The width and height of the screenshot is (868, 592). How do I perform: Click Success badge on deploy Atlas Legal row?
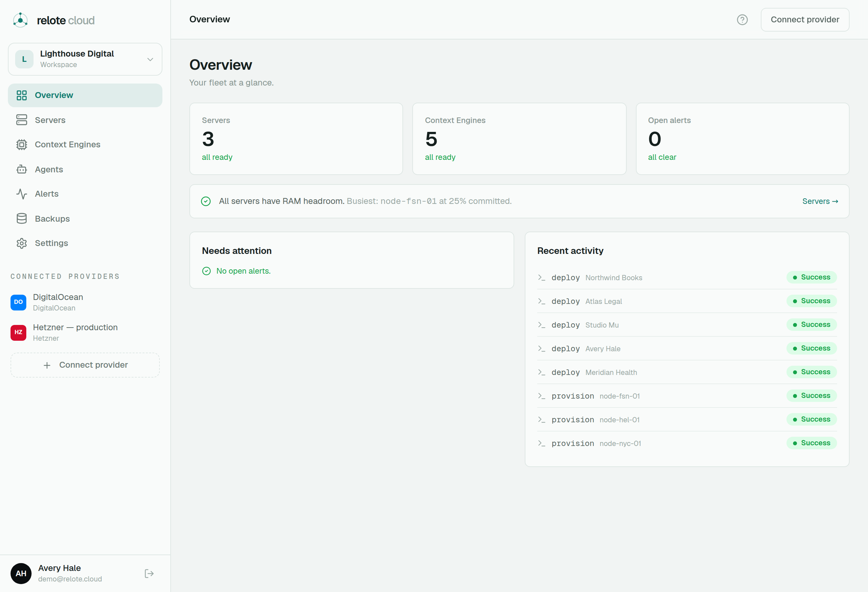811,301
